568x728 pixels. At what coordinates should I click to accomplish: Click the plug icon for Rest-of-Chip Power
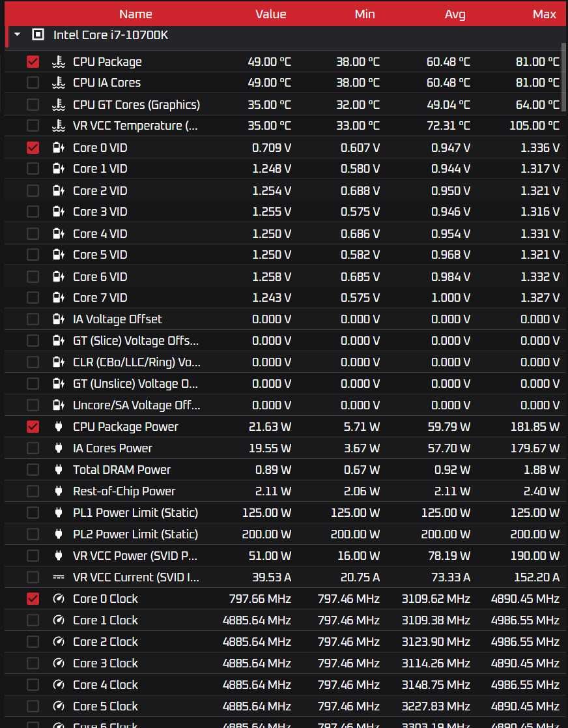59,491
